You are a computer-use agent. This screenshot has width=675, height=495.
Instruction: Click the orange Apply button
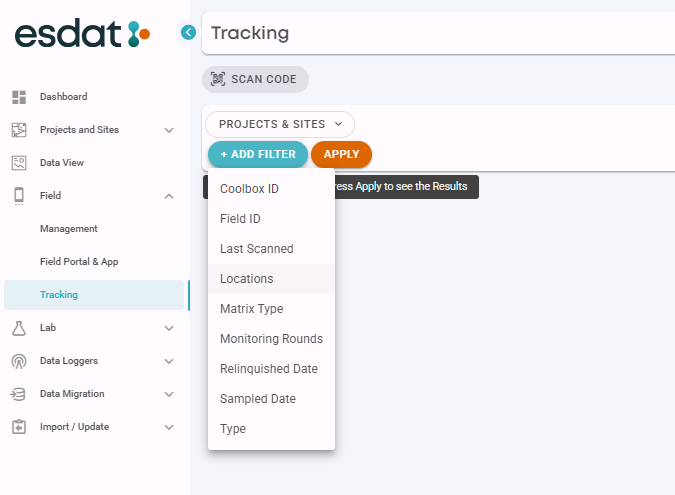coord(341,155)
